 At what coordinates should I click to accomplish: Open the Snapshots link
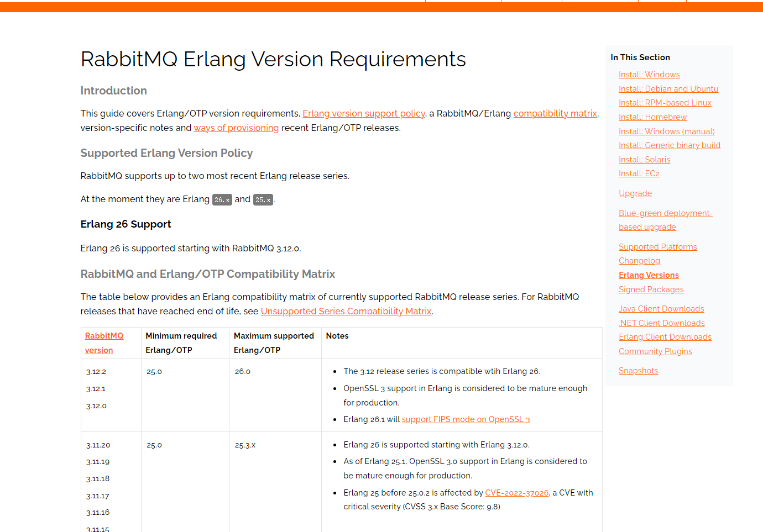tap(638, 371)
